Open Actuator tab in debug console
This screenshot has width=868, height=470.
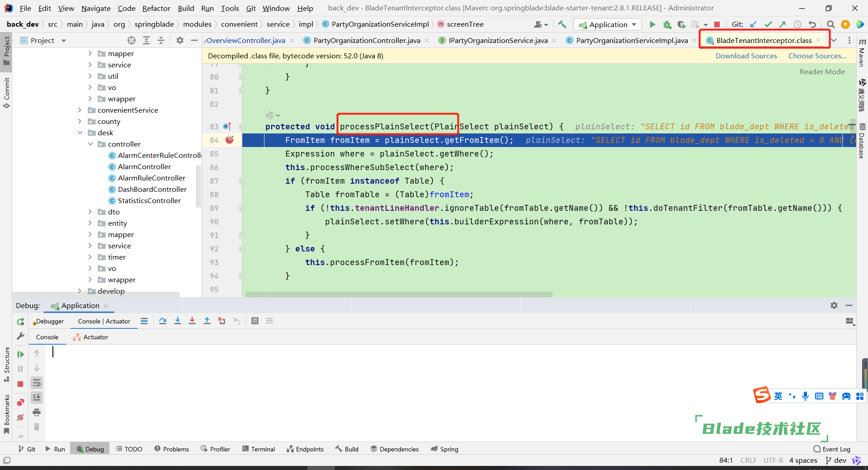click(91, 337)
